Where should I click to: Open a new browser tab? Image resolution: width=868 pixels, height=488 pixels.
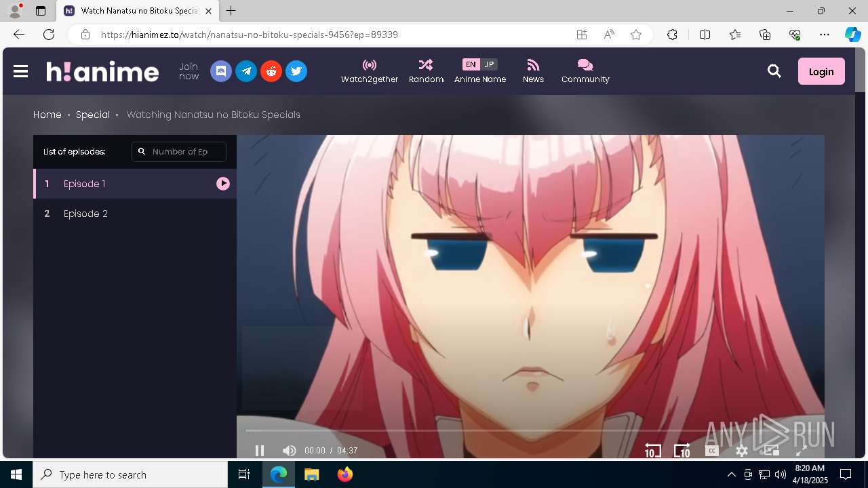tap(231, 11)
